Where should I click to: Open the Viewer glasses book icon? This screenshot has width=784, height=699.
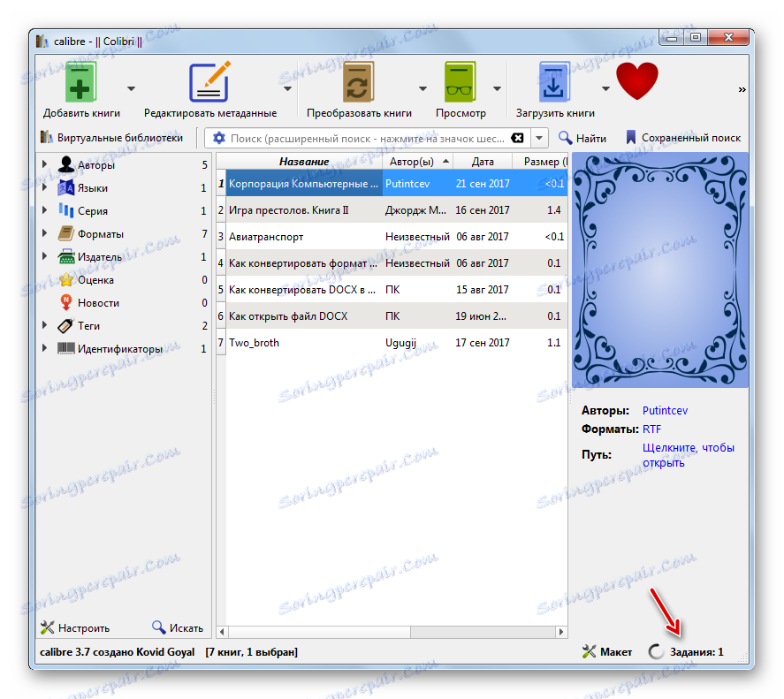tap(460, 82)
